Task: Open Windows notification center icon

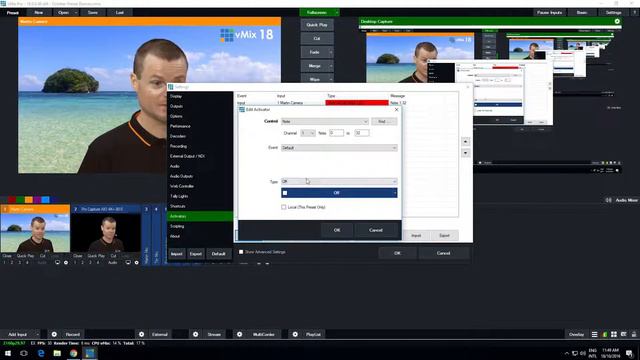Action: (629, 353)
